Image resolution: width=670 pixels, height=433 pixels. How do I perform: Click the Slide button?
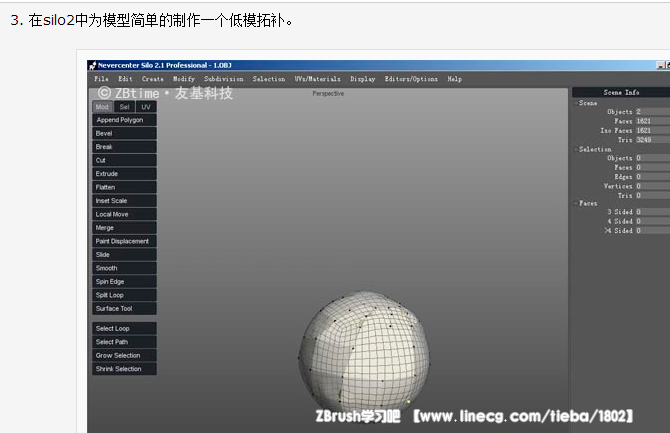click(x=124, y=255)
